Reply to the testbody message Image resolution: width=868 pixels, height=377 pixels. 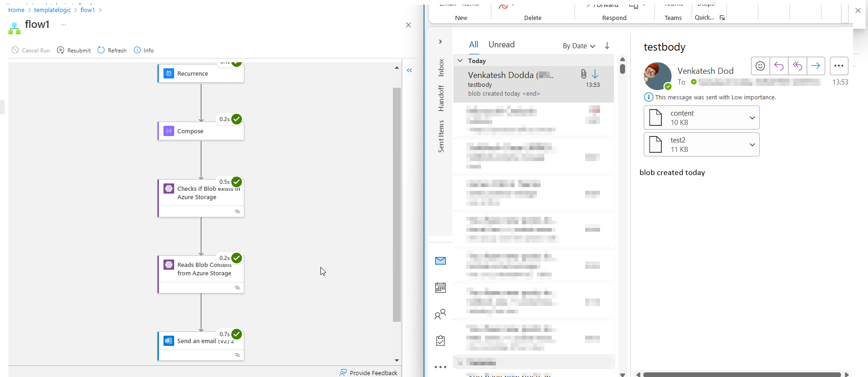coord(779,66)
